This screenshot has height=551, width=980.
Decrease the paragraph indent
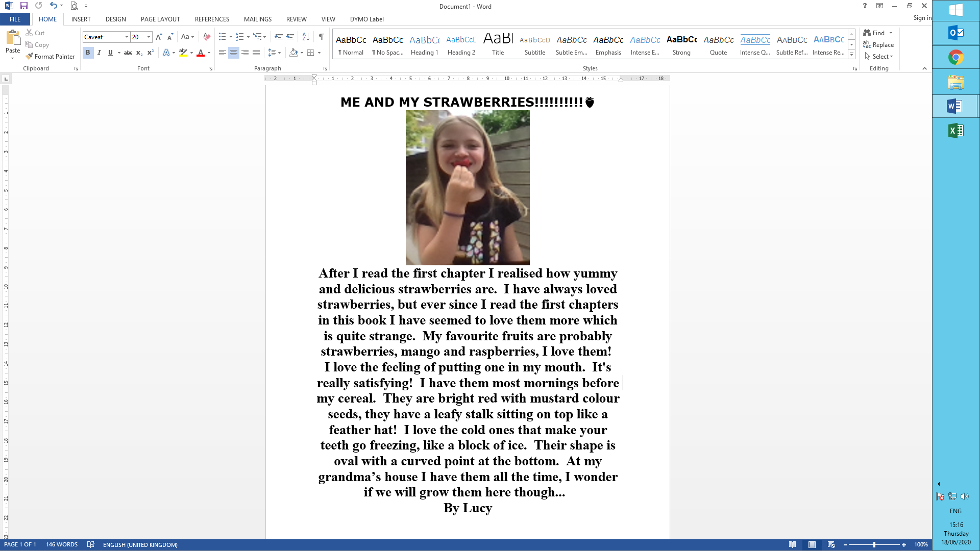click(279, 37)
